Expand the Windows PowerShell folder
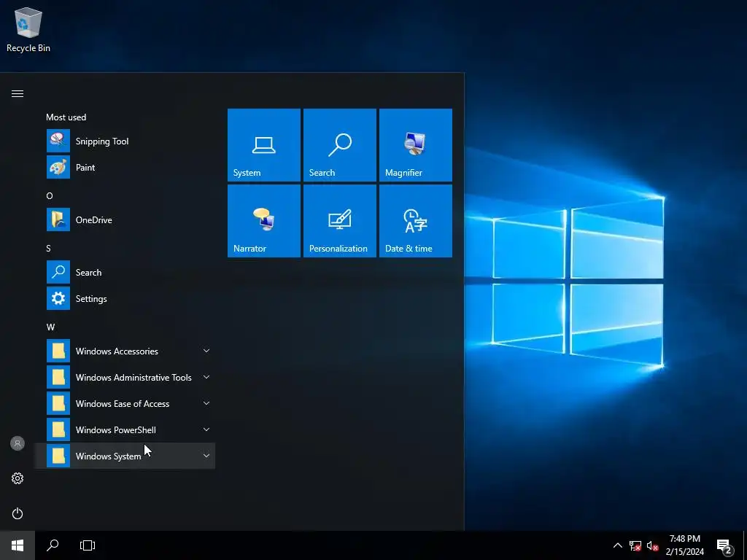Viewport: 747px width, 560px height. tap(125, 429)
